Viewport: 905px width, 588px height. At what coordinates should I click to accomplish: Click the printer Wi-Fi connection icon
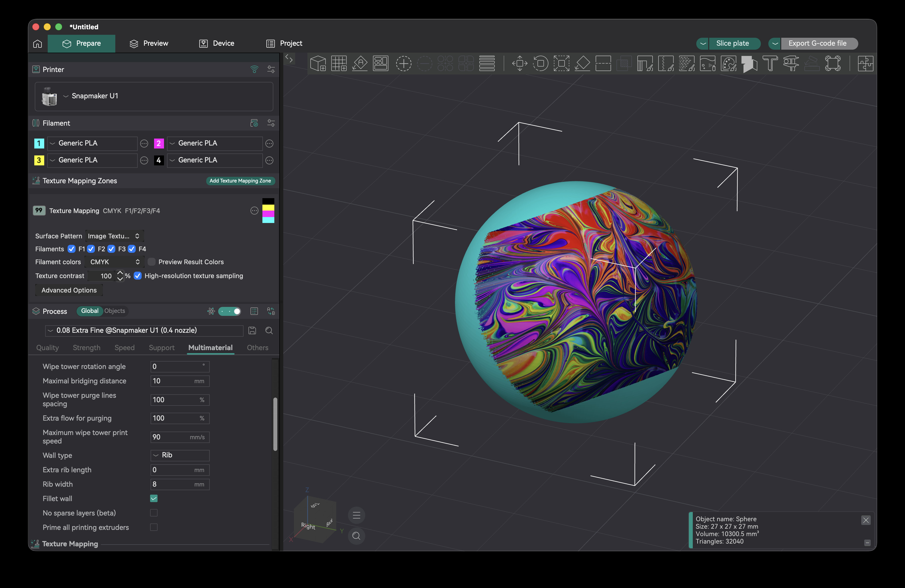coord(254,69)
